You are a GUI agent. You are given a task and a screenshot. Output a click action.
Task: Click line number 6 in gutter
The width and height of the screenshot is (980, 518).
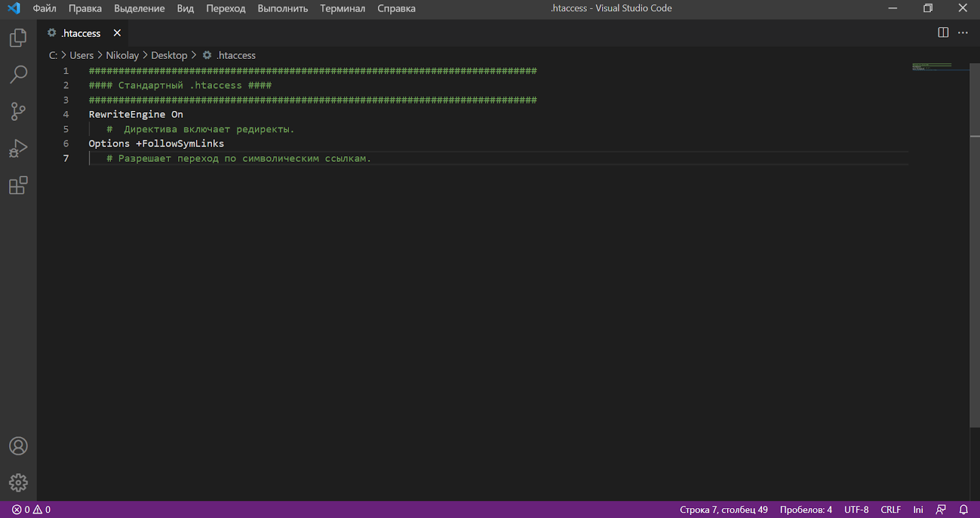coord(66,143)
